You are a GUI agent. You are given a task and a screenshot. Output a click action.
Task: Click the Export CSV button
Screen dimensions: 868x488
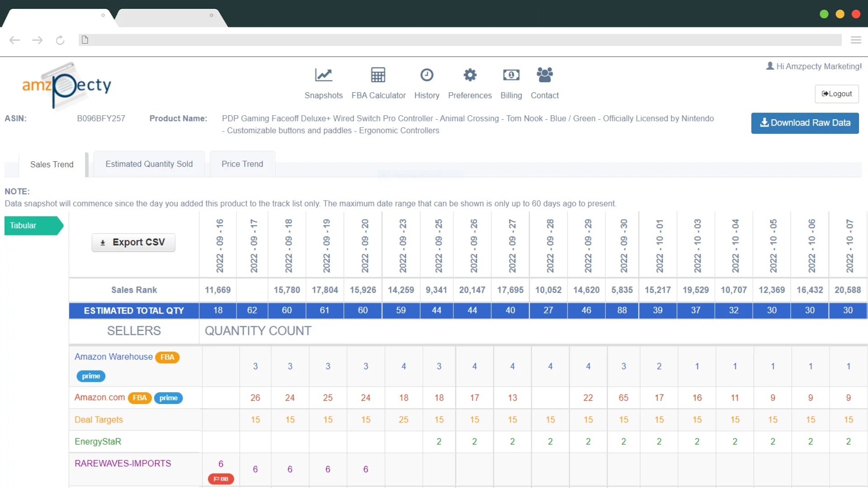pyautogui.click(x=132, y=242)
